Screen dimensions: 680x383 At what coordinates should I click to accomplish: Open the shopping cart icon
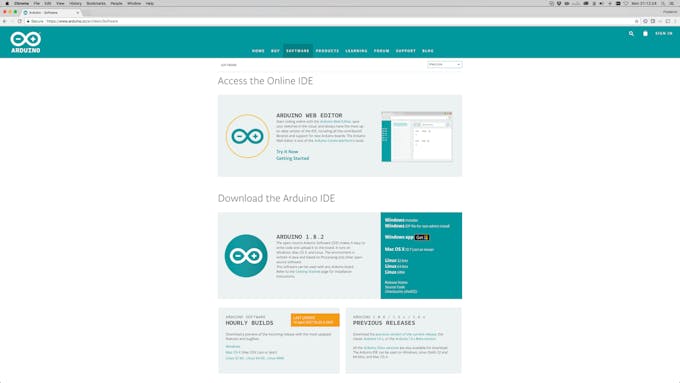[x=645, y=33]
